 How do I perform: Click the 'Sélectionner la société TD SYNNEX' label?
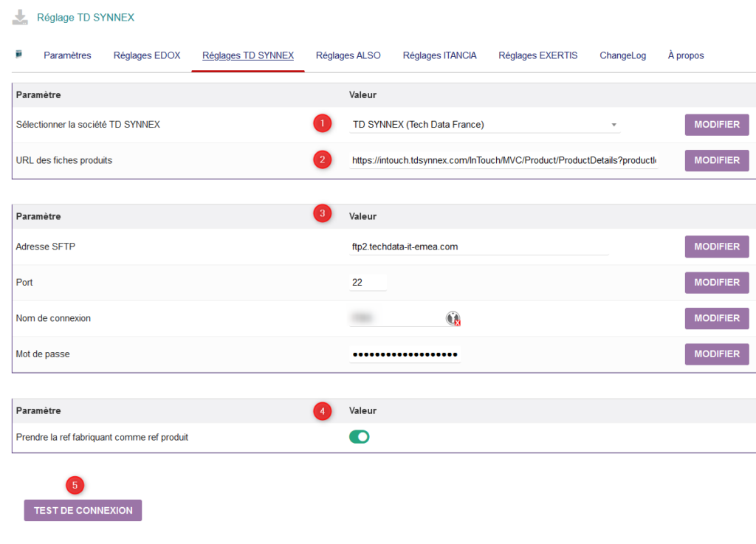click(x=88, y=125)
